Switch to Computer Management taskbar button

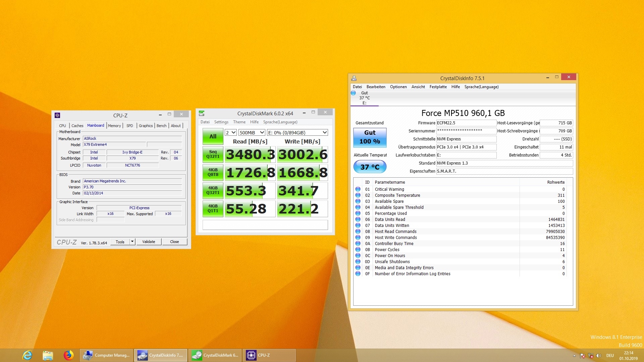click(106, 355)
